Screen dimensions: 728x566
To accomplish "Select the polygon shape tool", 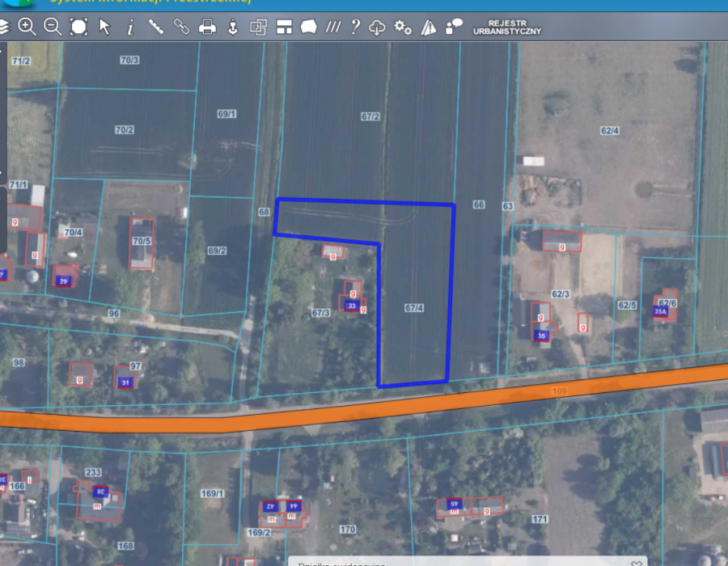I will click(x=308, y=27).
